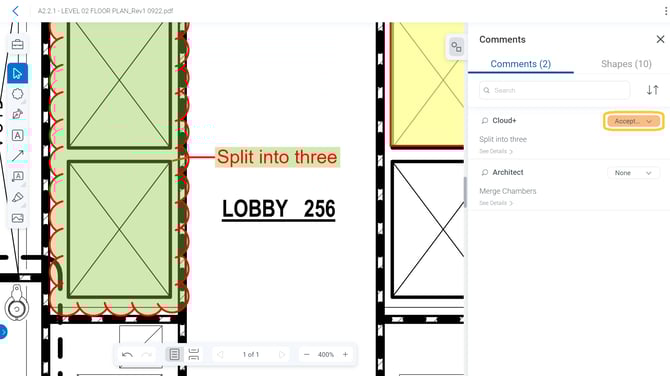
Task: Switch to the Shapes (10) tab
Action: coord(626,64)
